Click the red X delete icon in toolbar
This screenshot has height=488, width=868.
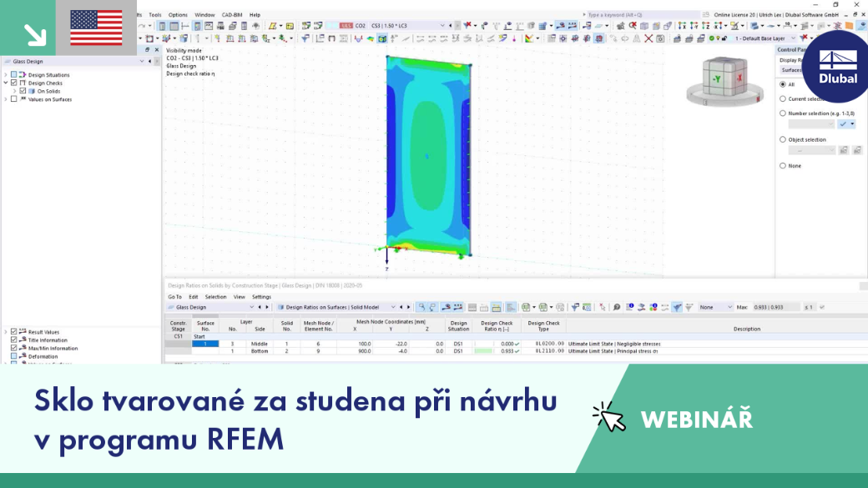tap(648, 38)
